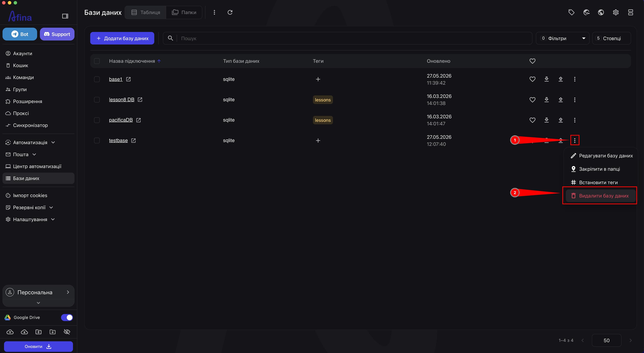
Task: Check the base1 row checkbox
Action: [97, 79]
